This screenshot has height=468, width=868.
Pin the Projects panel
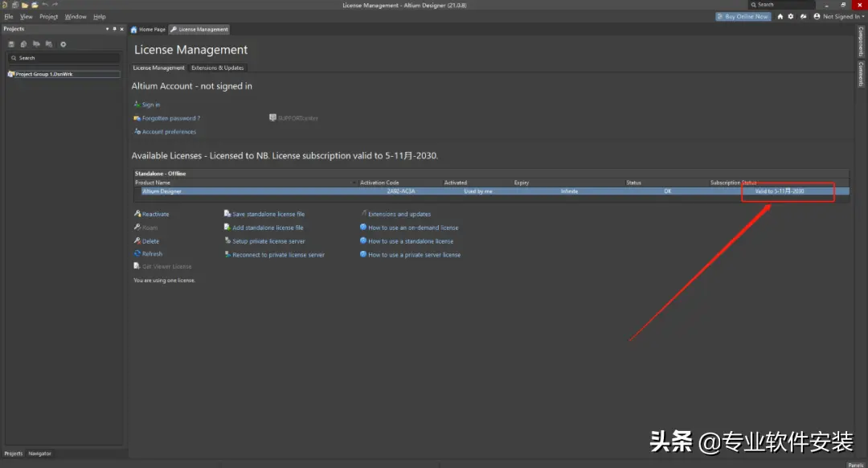point(115,29)
